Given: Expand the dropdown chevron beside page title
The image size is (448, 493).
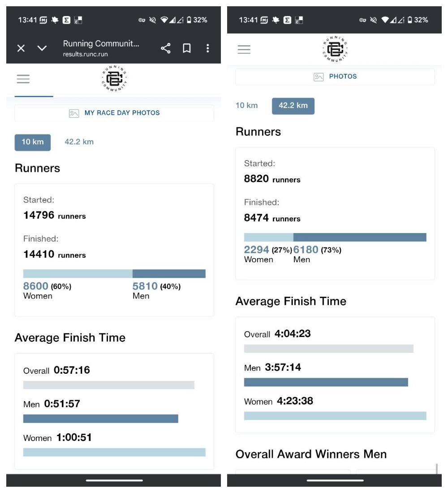Looking at the screenshot, I should (x=42, y=48).
